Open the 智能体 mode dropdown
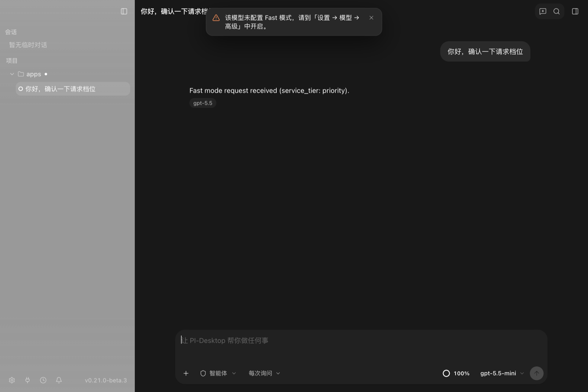 coord(218,373)
